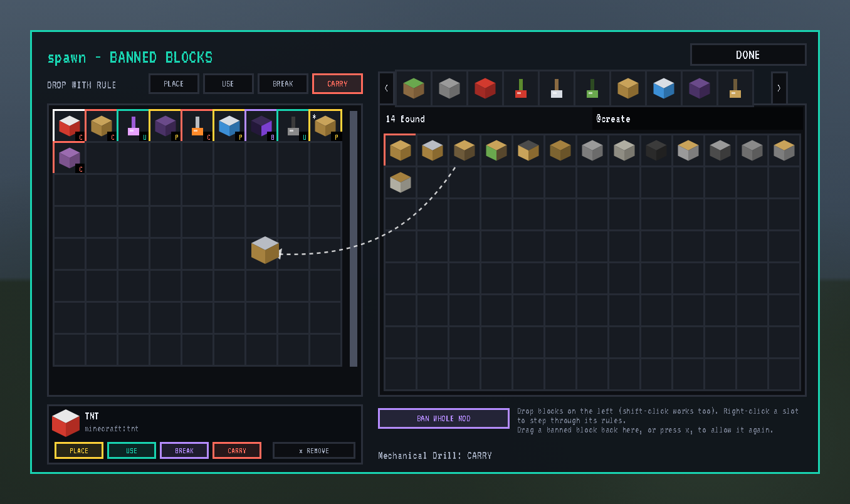Set drop rule to CARRY

[x=337, y=84]
